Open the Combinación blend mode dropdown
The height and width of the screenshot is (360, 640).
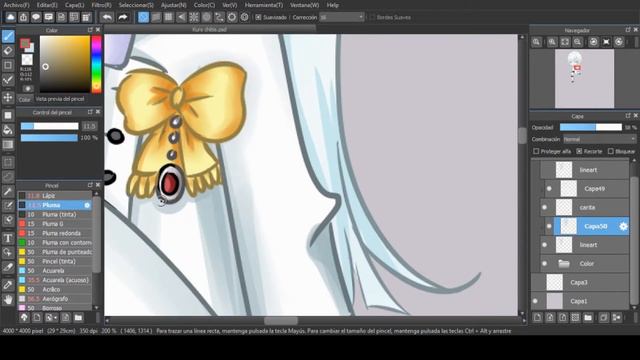coord(599,139)
